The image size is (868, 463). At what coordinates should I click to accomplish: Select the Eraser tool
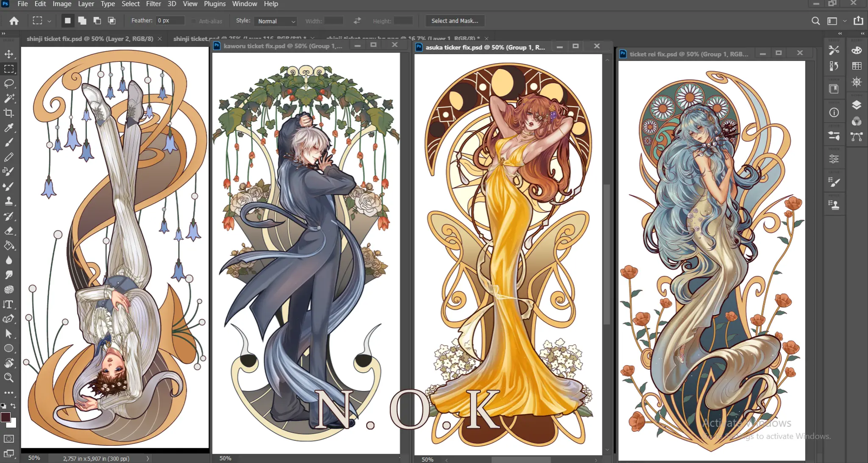coord(9,231)
